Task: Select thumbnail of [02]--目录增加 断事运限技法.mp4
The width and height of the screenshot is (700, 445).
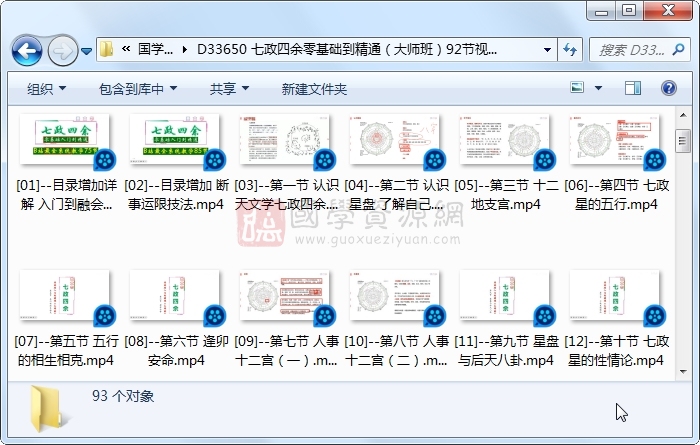Action: coord(174,139)
